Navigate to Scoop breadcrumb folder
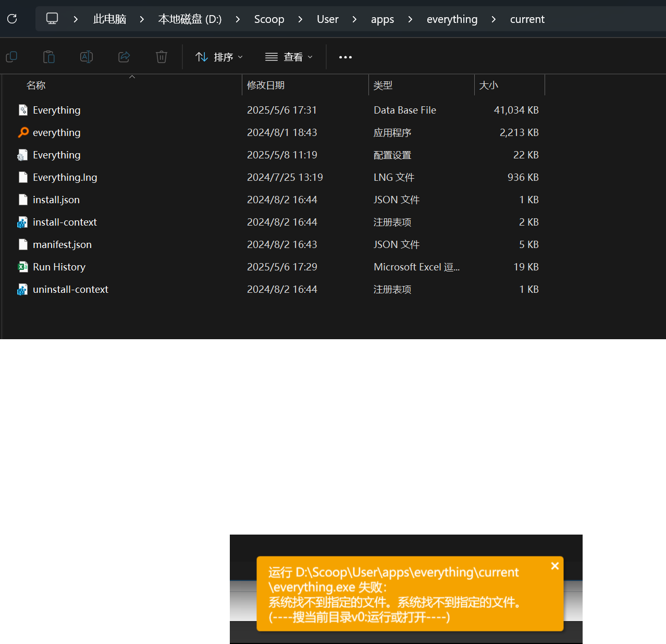Image resolution: width=666 pixels, height=644 pixels. click(269, 19)
